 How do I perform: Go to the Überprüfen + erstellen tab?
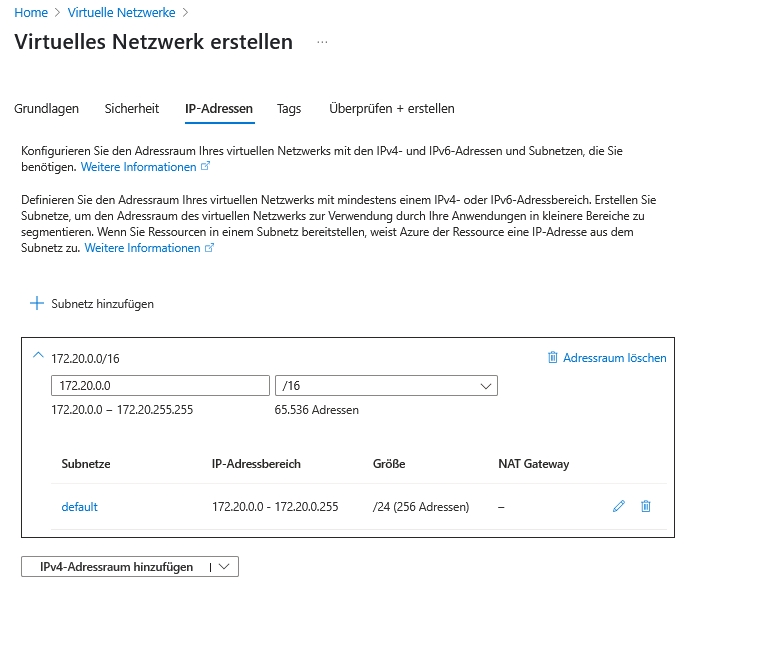pyautogui.click(x=391, y=108)
